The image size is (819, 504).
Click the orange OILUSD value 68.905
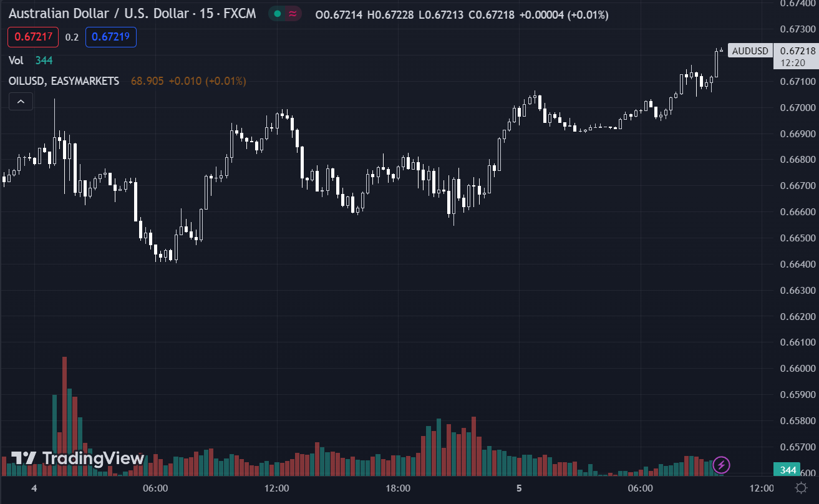coord(147,81)
